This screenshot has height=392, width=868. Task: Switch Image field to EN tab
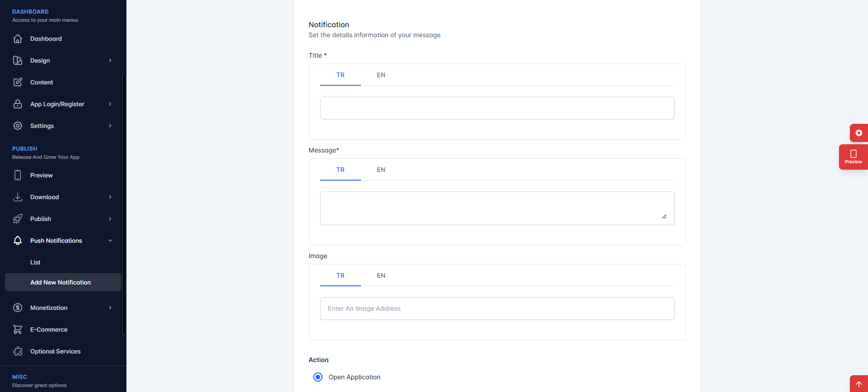tap(381, 275)
